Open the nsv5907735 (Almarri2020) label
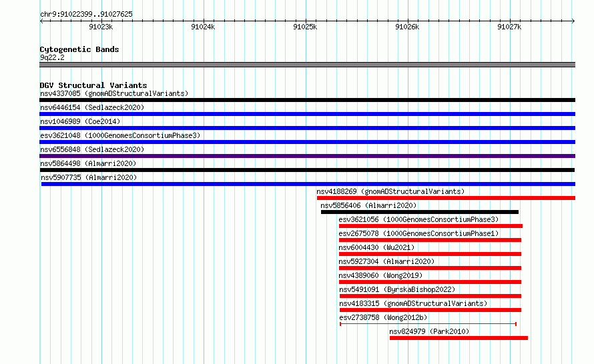This screenshot has width=594, height=364. point(89,177)
